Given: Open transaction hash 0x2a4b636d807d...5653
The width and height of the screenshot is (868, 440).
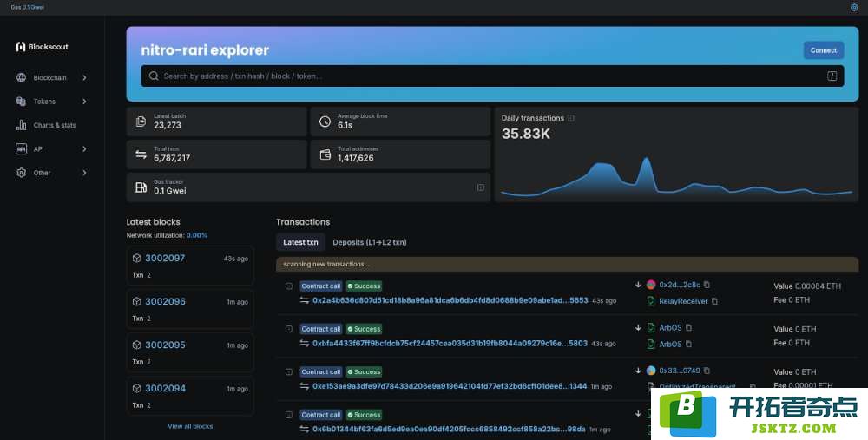Looking at the screenshot, I should coord(450,300).
